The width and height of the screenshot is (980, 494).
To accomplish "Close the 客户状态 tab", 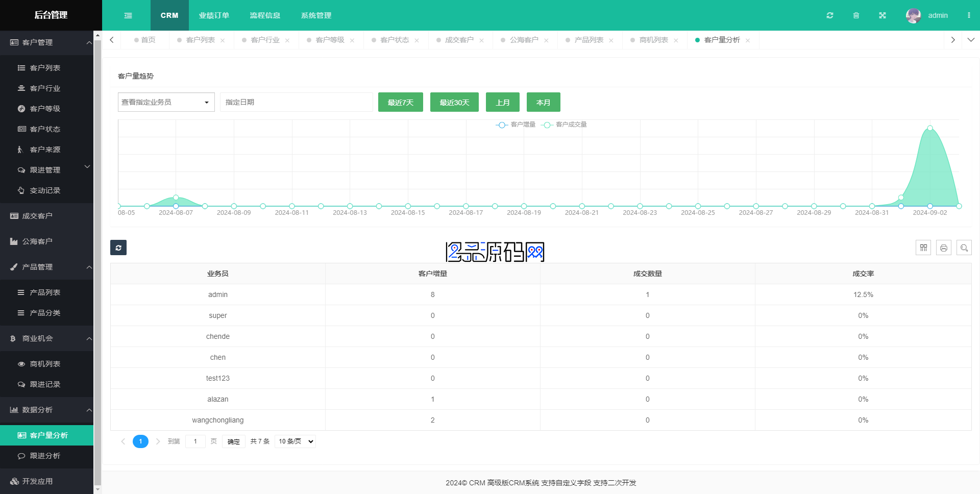I will pyautogui.click(x=417, y=40).
